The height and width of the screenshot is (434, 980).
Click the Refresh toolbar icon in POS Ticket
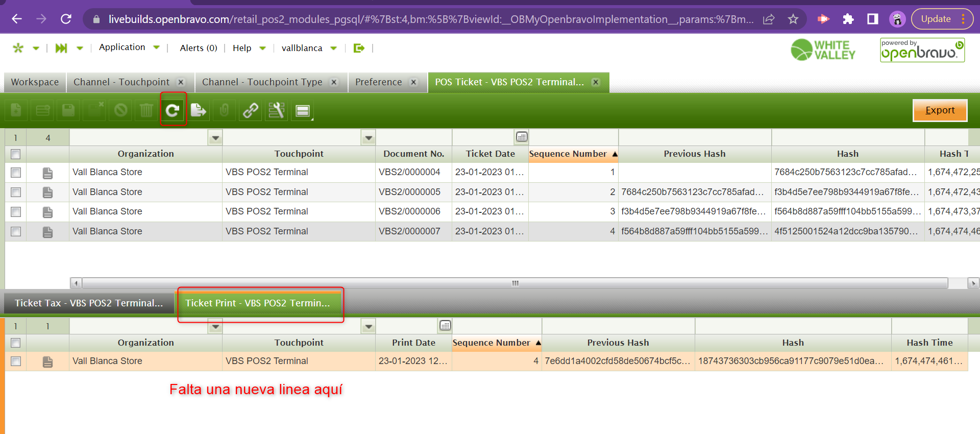coord(173,110)
